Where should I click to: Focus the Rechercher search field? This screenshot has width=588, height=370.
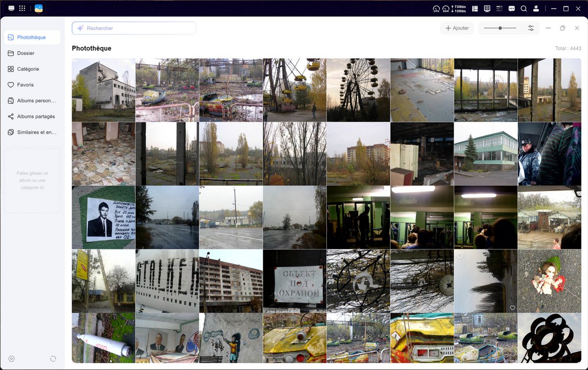pyautogui.click(x=134, y=28)
